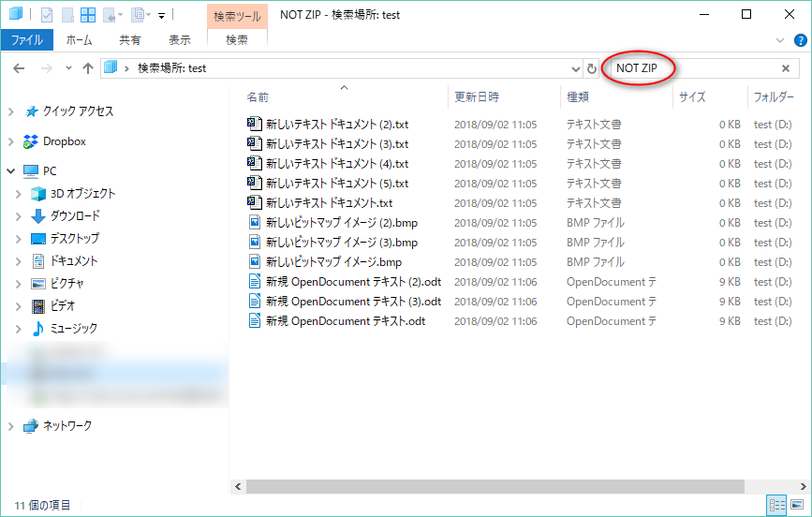Switch to large thumbnails view
The height and width of the screenshot is (517, 812).
tap(796, 505)
